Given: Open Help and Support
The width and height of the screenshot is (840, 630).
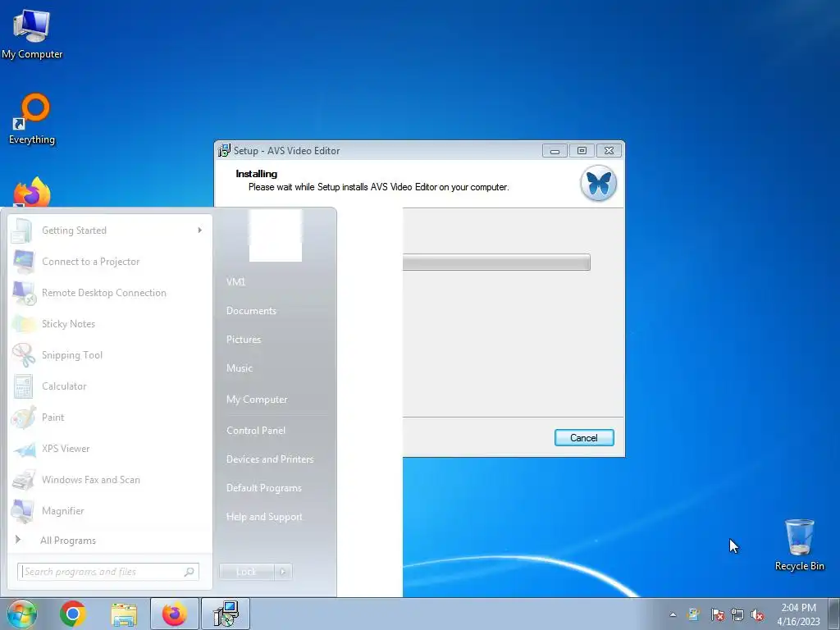Looking at the screenshot, I should coord(264,517).
